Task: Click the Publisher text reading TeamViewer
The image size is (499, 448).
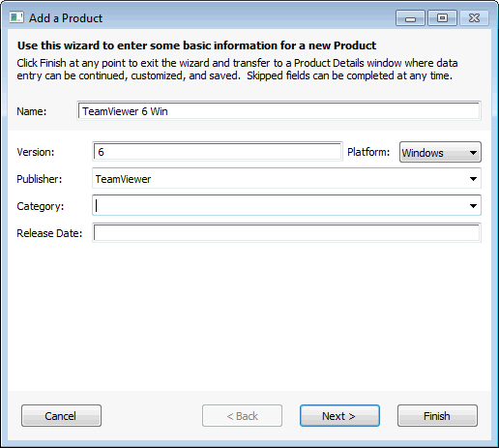Action: (123, 179)
